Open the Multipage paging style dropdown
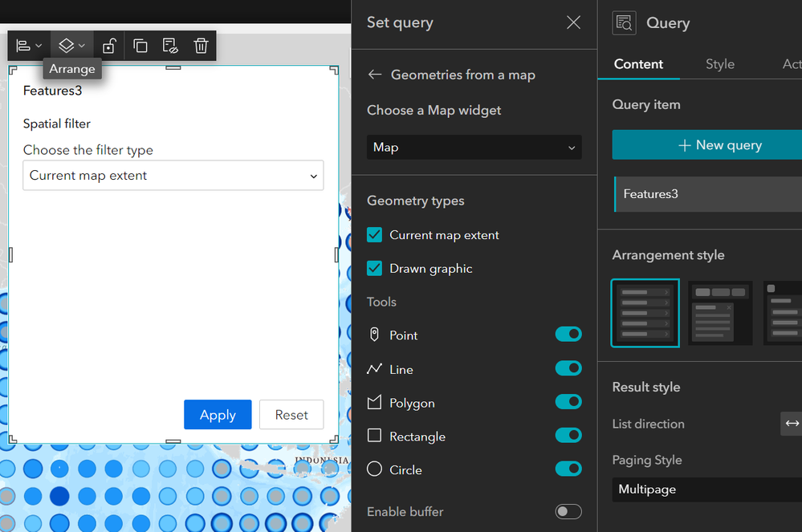Image resolution: width=802 pixels, height=532 pixels. click(x=706, y=489)
